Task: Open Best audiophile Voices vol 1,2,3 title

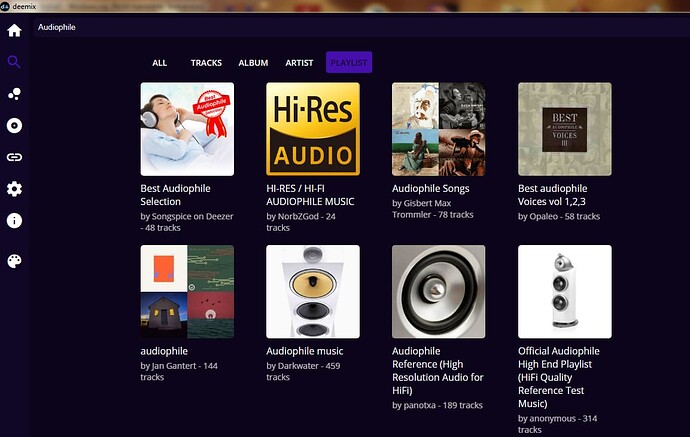Action: click(553, 194)
